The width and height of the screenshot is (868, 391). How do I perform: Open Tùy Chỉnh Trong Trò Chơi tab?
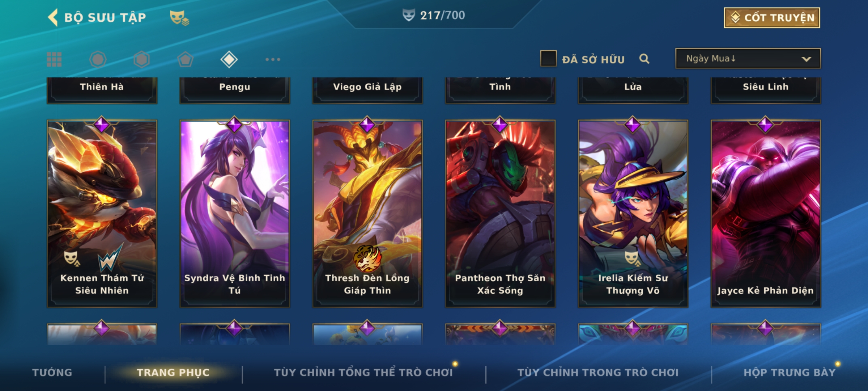point(598,372)
